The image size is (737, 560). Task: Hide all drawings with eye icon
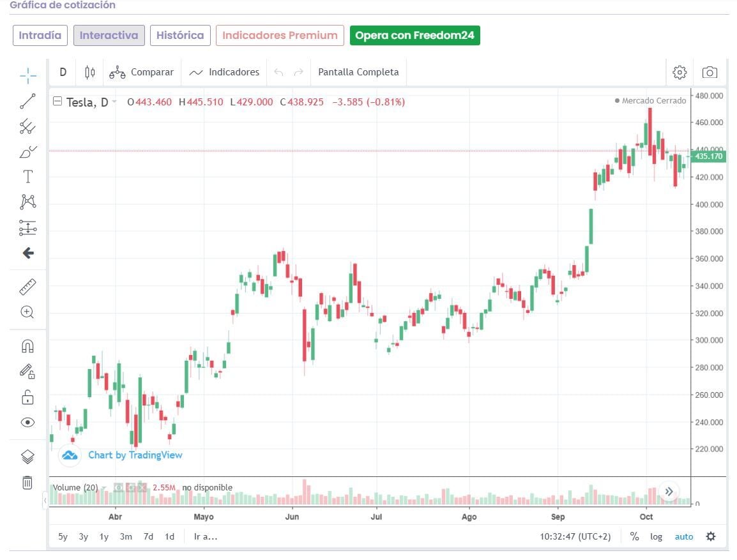(x=27, y=422)
